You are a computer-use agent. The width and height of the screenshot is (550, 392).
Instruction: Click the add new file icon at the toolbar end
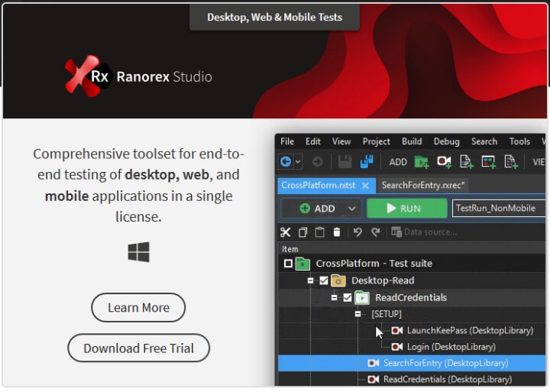(511, 162)
